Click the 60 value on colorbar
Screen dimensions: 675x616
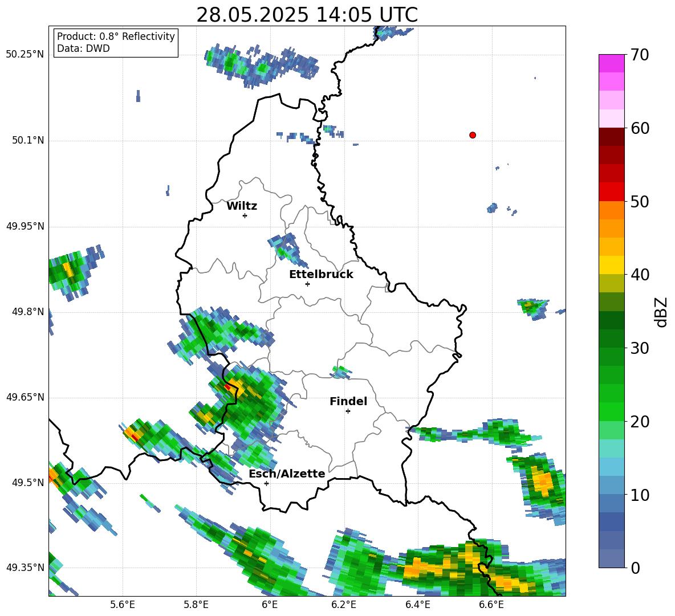pyautogui.click(x=640, y=128)
